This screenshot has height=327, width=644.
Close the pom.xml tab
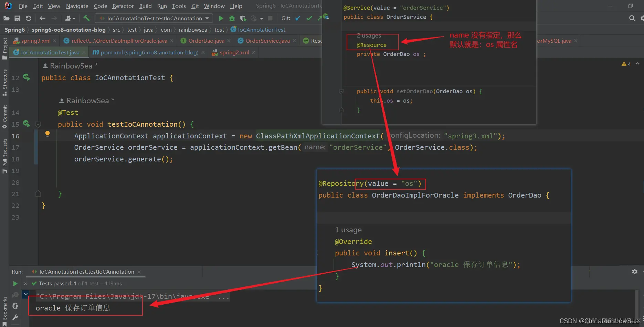tap(203, 52)
